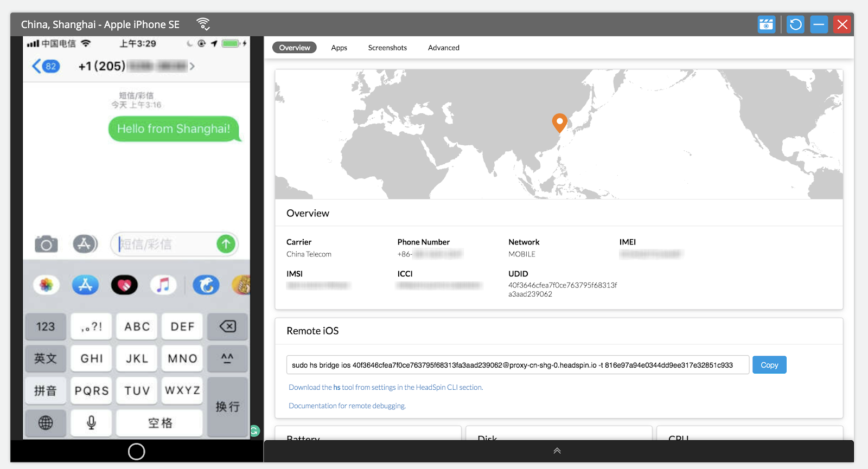Viewport: 868px width, 469px height.
Task: Open the Music iMessage app
Action: (163, 285)
